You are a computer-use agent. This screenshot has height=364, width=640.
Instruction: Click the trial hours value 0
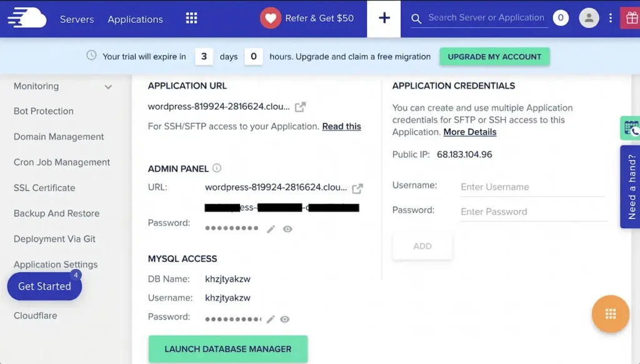coord(254,56)
